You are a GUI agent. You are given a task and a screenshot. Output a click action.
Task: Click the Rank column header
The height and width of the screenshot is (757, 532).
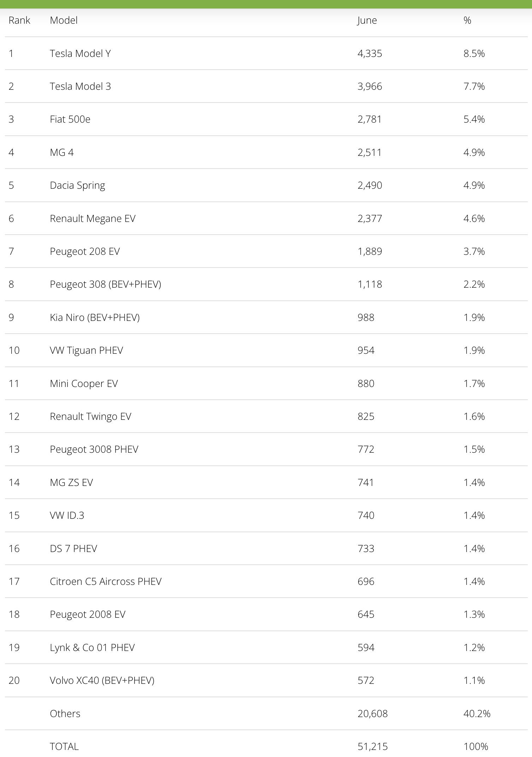pos(19,20)
